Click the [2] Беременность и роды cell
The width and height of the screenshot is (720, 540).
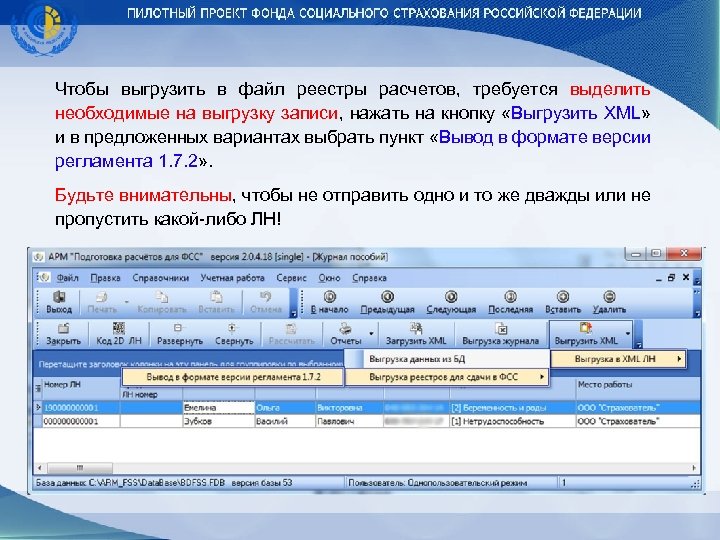(x=512, y=407)
